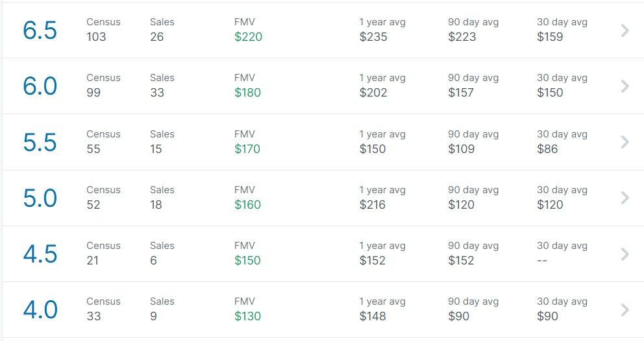Select the 6.5 grade number

tap(40, 30)
